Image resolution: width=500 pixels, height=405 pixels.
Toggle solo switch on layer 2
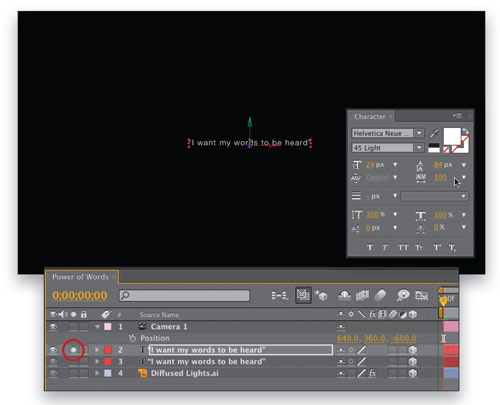point(73,350)
